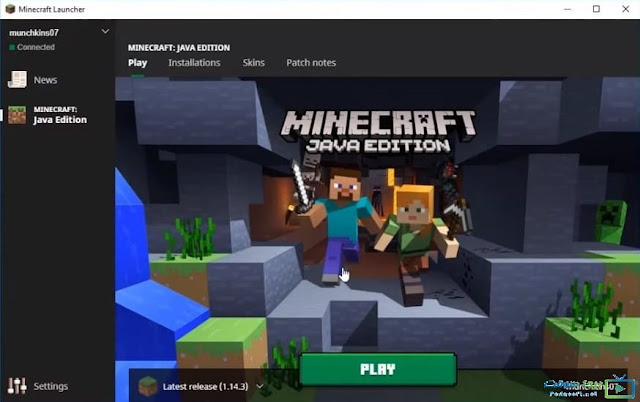The width and height of the screenshot is (640, 402).
Task: Select the Java Edition grass block icon
Action: 17,115
